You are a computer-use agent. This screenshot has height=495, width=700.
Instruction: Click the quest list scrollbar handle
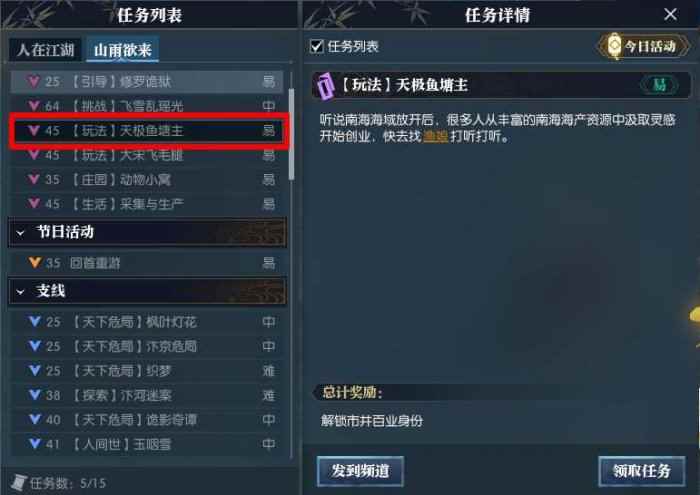[x=292, y=134]
